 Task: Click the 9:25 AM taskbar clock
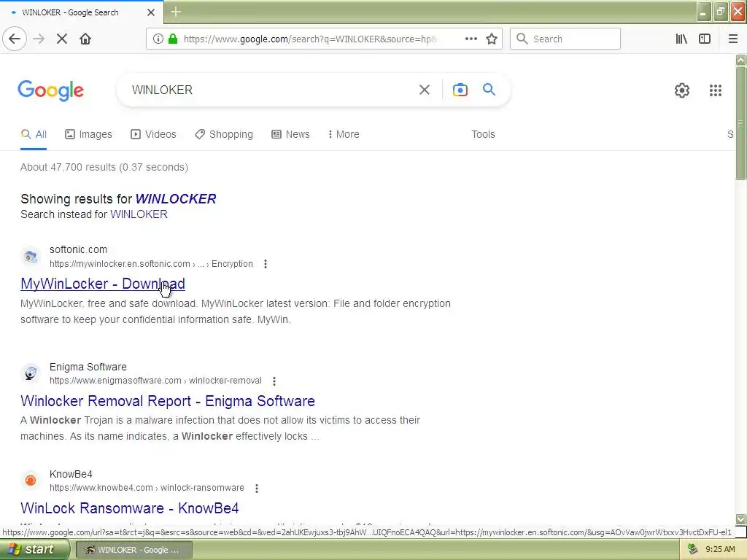click(x=720, y=549)
